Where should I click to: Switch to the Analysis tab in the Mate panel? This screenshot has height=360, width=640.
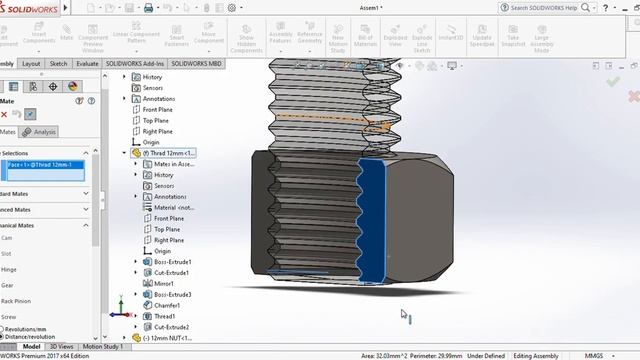pos(39,132)
